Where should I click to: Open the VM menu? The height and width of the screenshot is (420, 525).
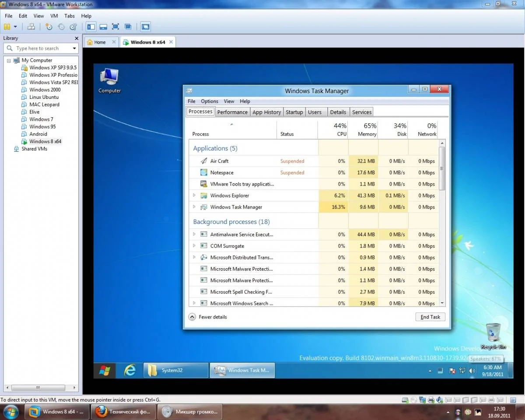(54, 16)
